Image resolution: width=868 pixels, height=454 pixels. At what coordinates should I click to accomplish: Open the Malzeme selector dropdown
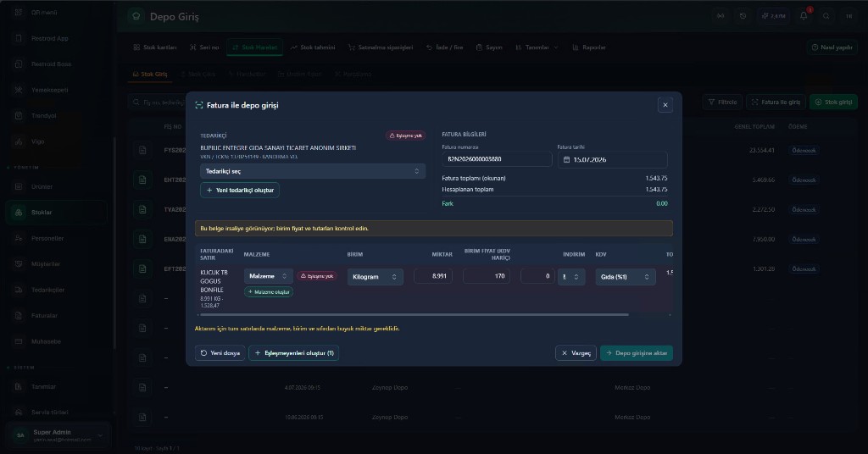[x=268, y=276]
